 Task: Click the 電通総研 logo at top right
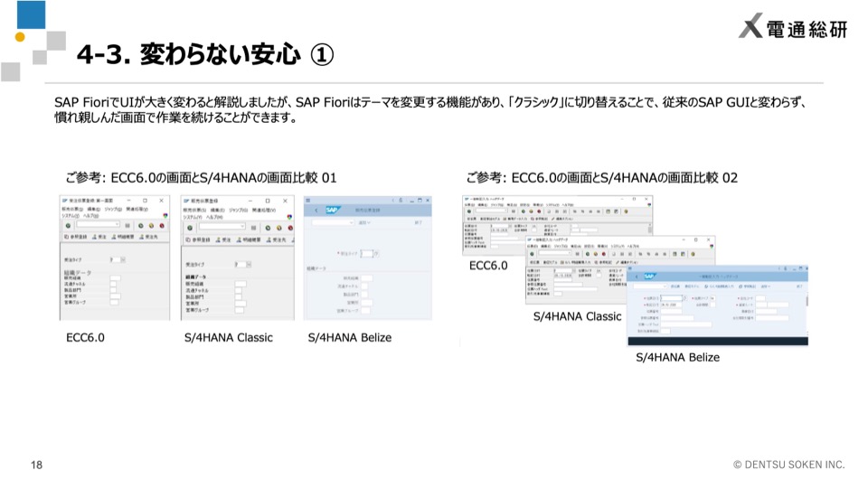[793, 26]
